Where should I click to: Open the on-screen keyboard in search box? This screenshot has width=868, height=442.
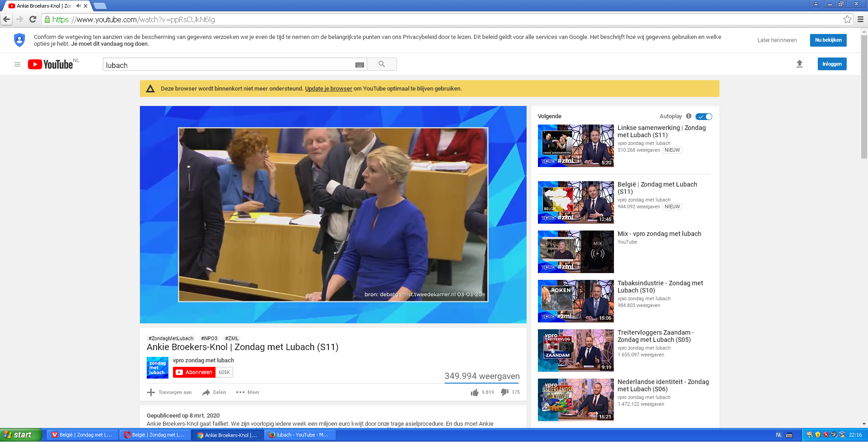[360, 65]
